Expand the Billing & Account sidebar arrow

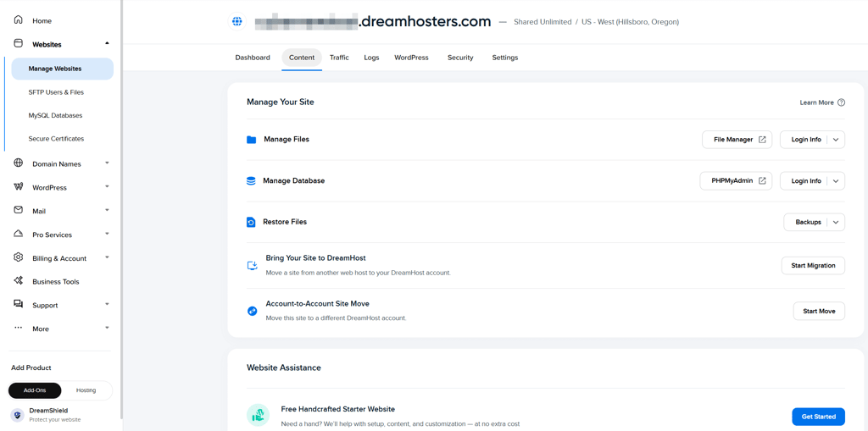[107, 257]
